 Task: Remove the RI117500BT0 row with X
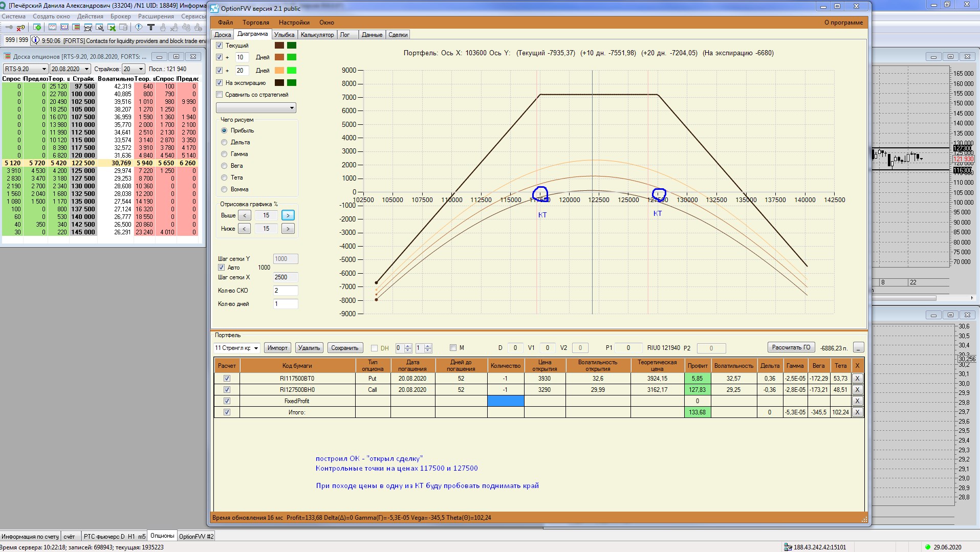(x=857, y=379)
